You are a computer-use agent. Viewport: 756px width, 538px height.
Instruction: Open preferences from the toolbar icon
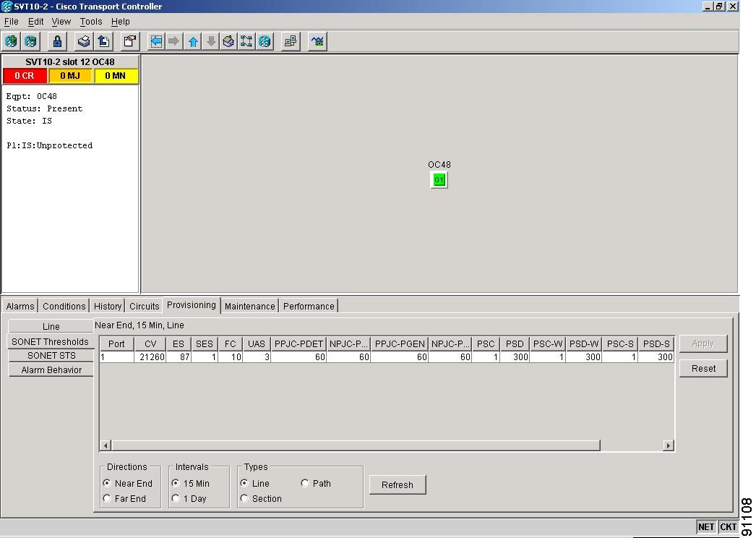coord(129,41)
